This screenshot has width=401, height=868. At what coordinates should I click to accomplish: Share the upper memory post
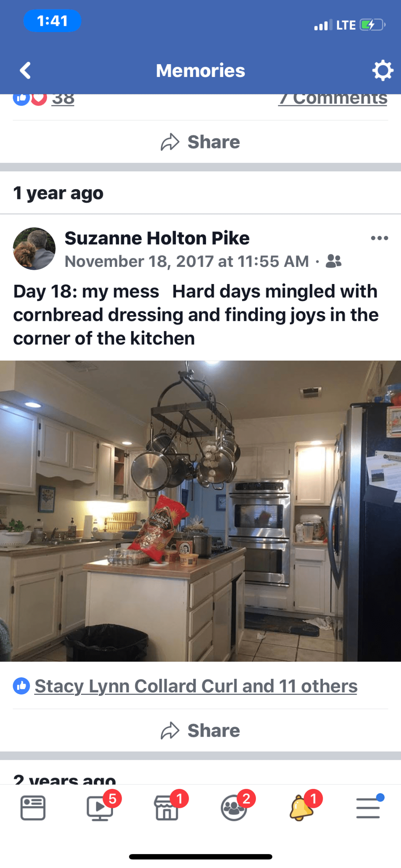(200, 142)
